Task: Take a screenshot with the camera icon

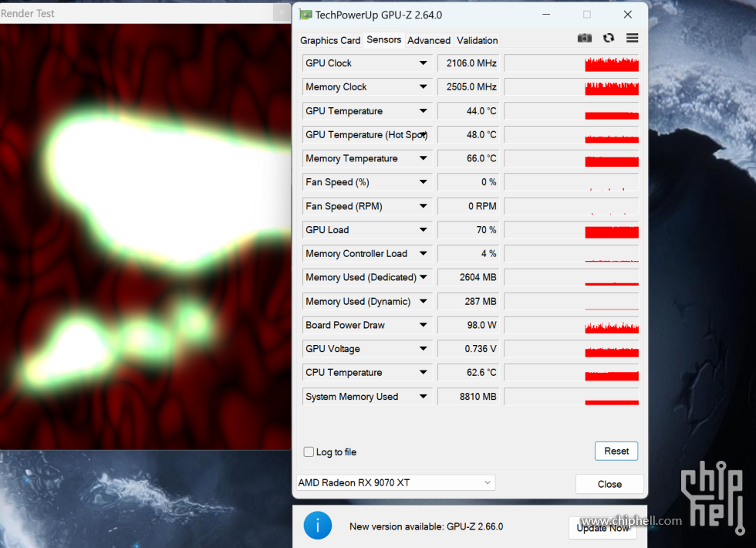Action: pos(585,38)
